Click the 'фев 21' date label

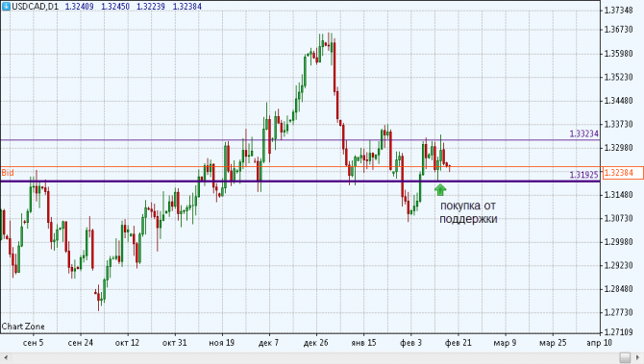click(458, 343)
